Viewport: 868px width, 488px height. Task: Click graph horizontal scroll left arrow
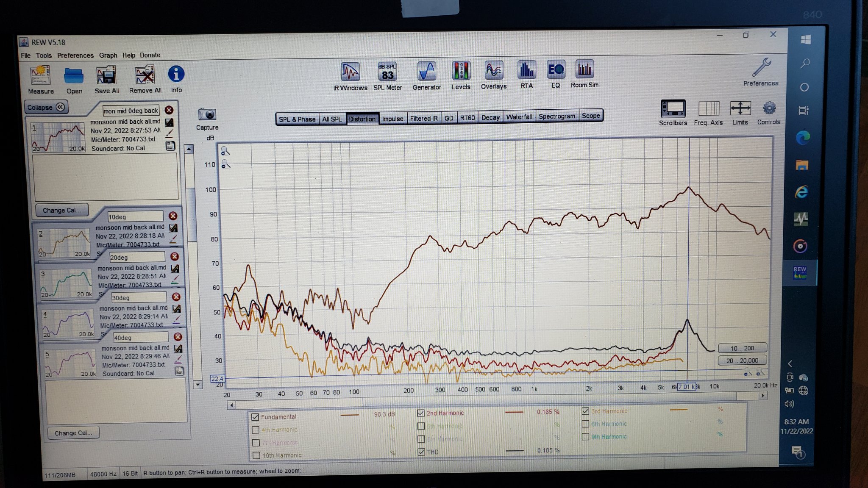(x=231, y=405)
